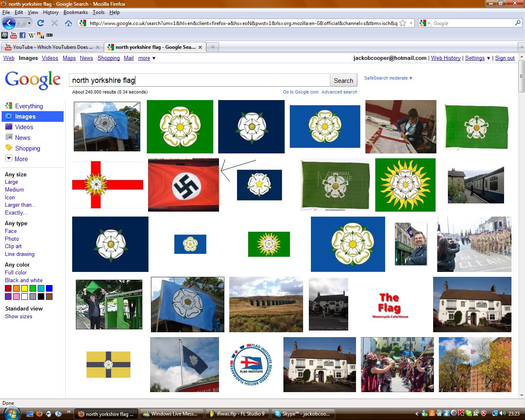Image resolution: width=525 pixels, height=420 pixels.
Task: Open Windows Live Messenger taskbar button
Action: click(x=171, y=414)
